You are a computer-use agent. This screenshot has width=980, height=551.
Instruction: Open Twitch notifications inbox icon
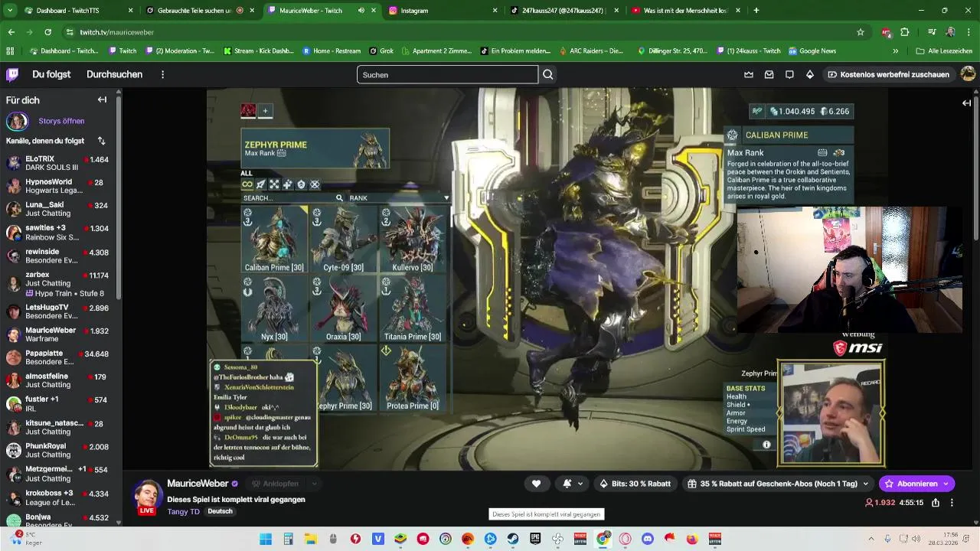(769, 74)
